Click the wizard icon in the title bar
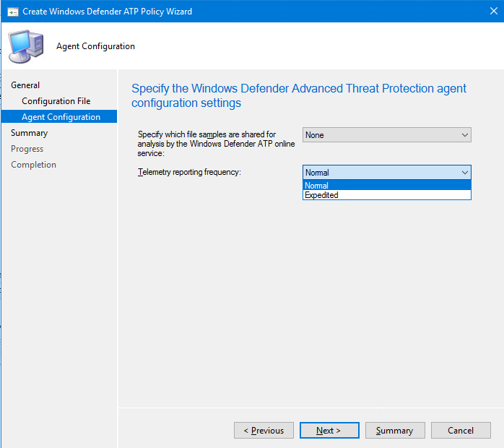 tap(12, 12)
